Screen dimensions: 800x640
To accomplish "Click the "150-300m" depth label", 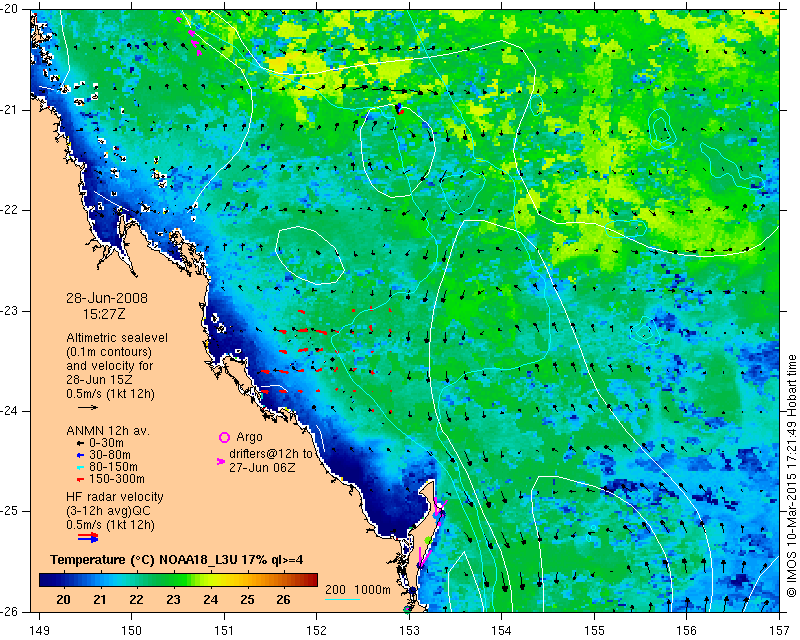I will [x=117, y=479].
